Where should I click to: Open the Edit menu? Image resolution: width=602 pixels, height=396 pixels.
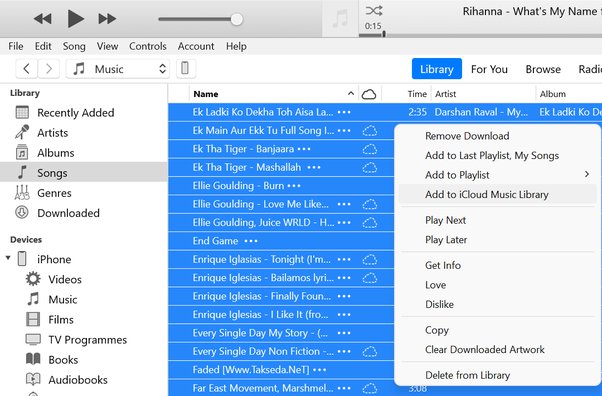point(43,46)
